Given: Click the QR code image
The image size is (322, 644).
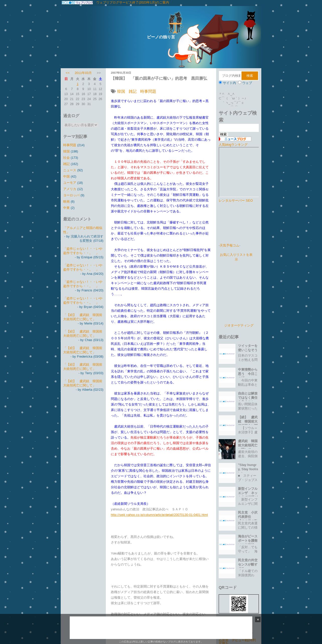Looking at the screenshot, I should 238,604.
